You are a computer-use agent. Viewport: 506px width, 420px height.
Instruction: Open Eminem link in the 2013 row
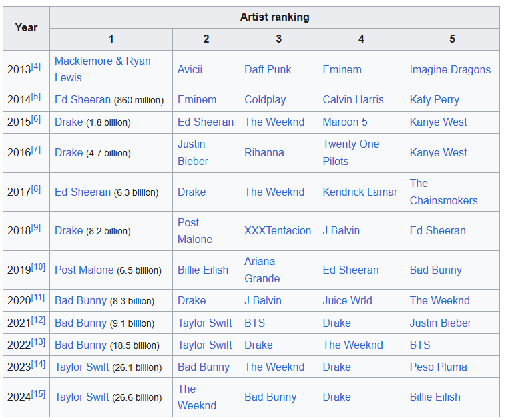point(342,69)
